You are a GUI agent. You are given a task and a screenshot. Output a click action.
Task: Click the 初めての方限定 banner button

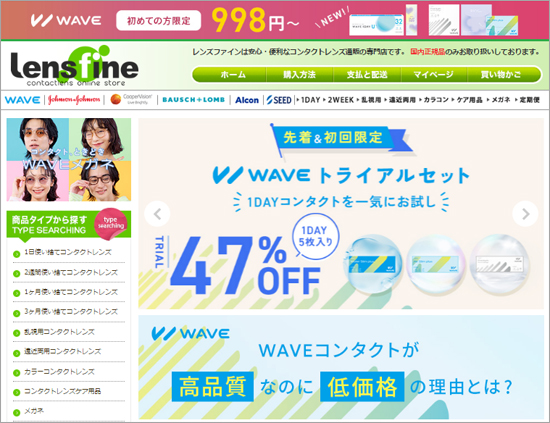point(159,21)
